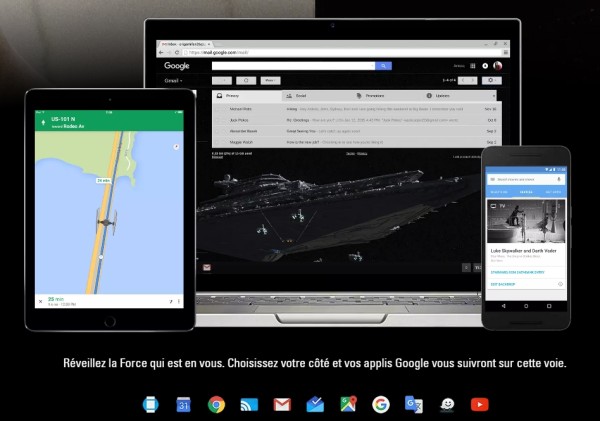
Task: Tap the compass button on tablet map
Action: pyautogui.click(x=176, y=147)
